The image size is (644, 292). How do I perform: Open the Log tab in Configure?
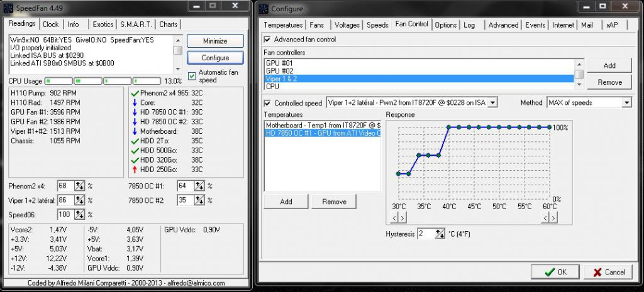tap(469, 25)
